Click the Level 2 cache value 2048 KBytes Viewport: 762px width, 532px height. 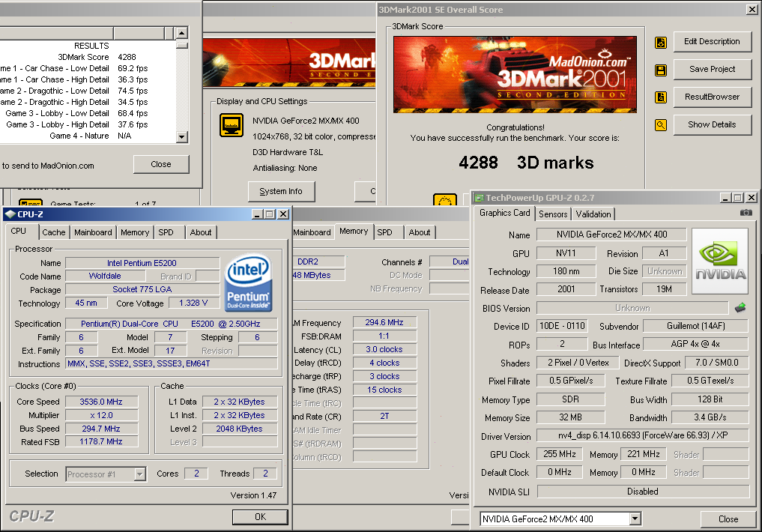(240, 429)
